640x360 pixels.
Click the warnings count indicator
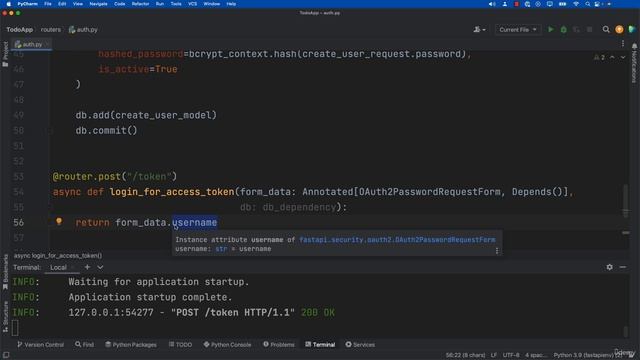[599, 57]
